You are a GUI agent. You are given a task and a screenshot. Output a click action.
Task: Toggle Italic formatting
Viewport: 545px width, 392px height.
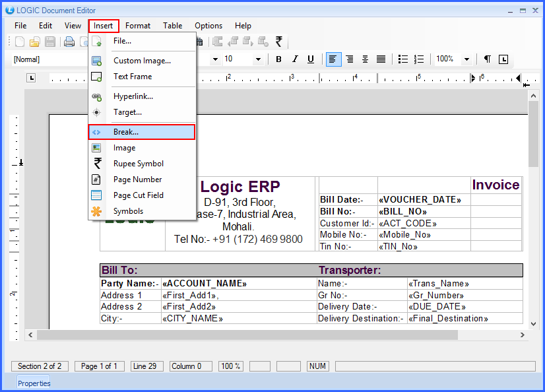tap(295, 59)
